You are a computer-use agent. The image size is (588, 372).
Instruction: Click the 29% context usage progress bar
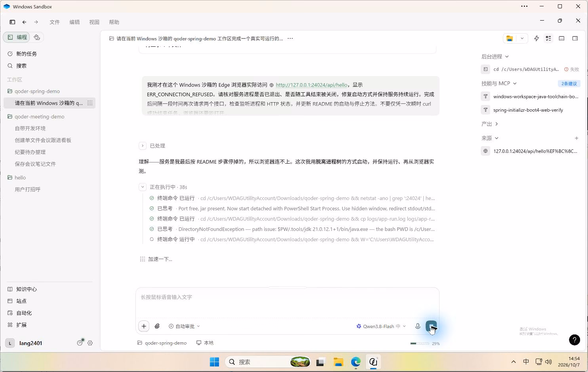pos(425,343)
